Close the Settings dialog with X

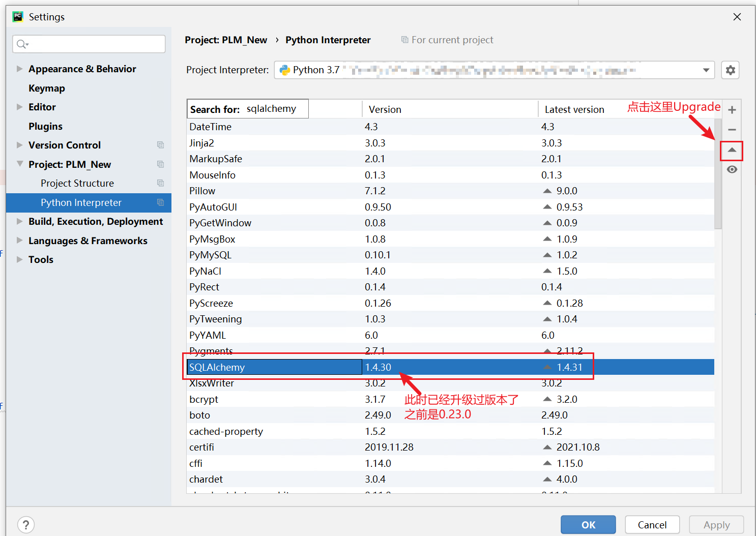[737, 17]
